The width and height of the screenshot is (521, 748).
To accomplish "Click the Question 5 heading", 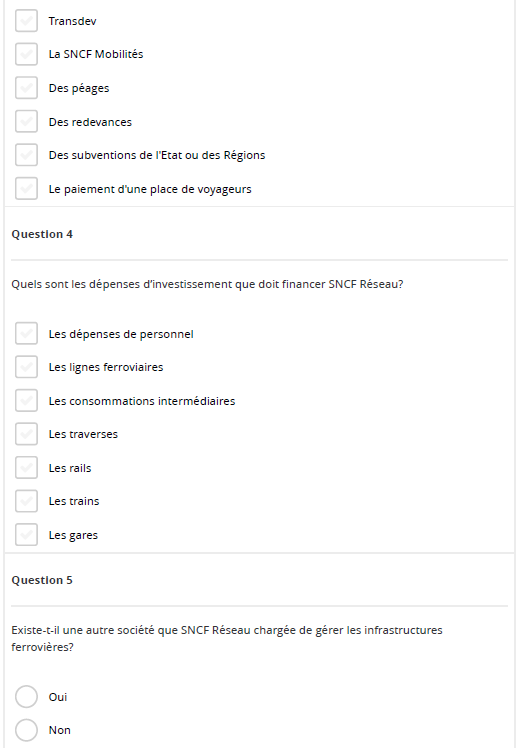I will (x=42, y=580).
